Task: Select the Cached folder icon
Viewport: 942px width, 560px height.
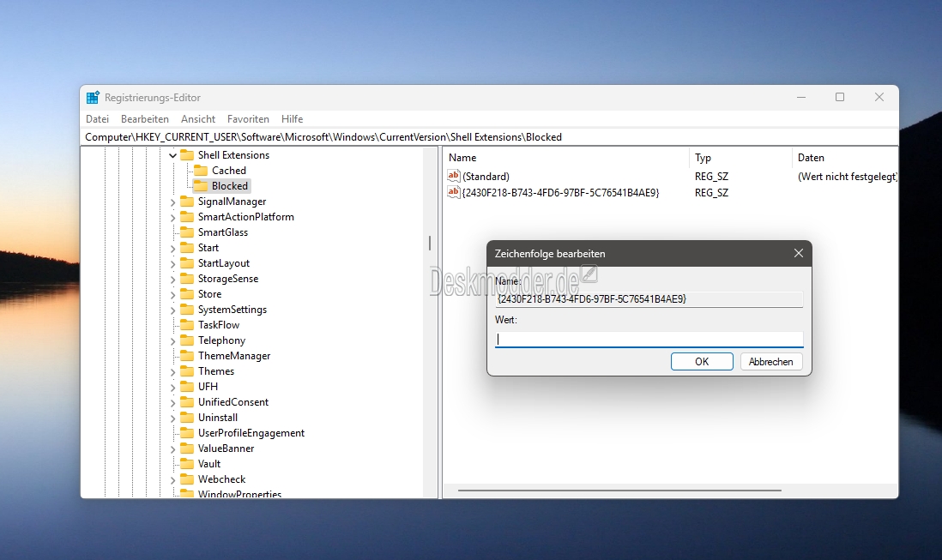Action: pos(201,171)
